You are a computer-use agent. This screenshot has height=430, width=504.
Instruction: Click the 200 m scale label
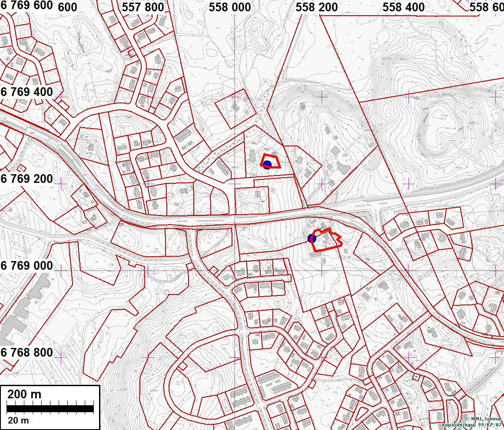[24, 394]
